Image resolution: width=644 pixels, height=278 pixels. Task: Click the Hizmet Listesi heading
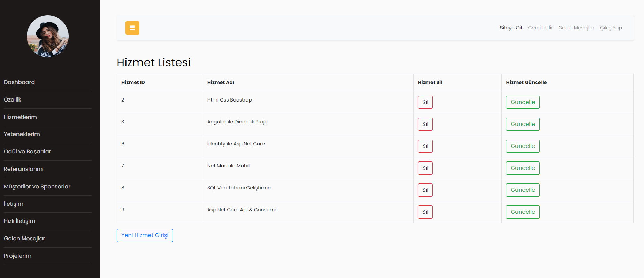pos(154,62)
